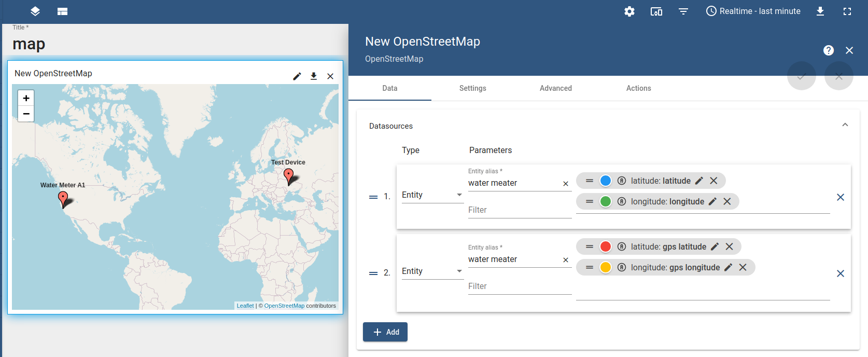Remove the latitude: latitude data key
The height and width of the screenshot is (357, 868).
[x=713, y=181]
